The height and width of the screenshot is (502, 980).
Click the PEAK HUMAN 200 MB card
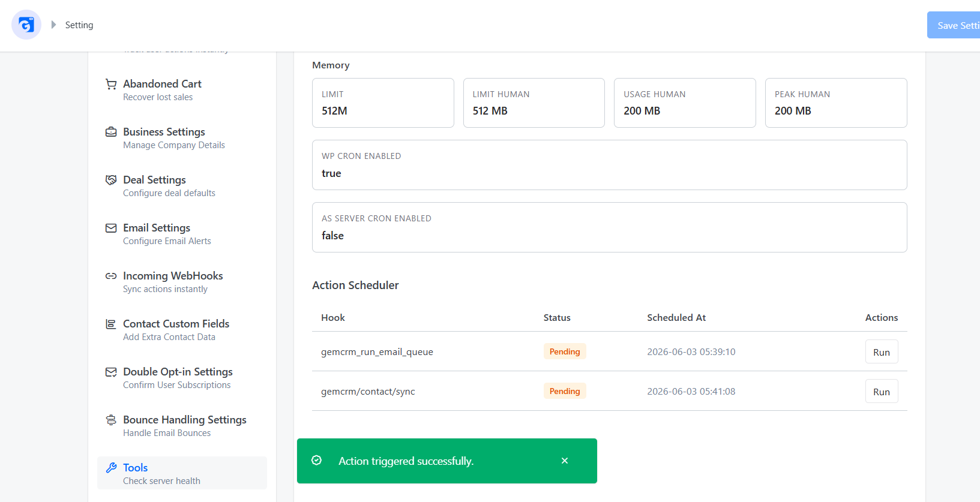click(x=836, y=103)
